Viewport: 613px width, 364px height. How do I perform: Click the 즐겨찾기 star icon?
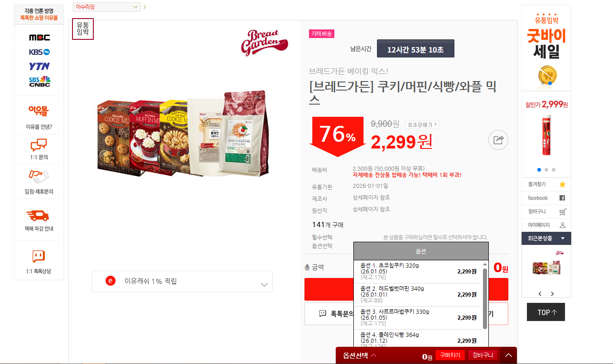click(x=562, y=184)
